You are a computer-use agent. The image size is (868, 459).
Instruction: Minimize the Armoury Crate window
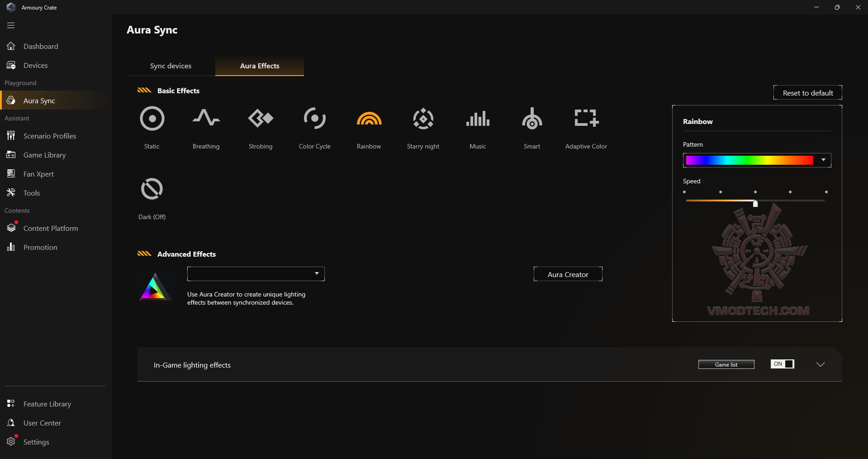[816, 7]
